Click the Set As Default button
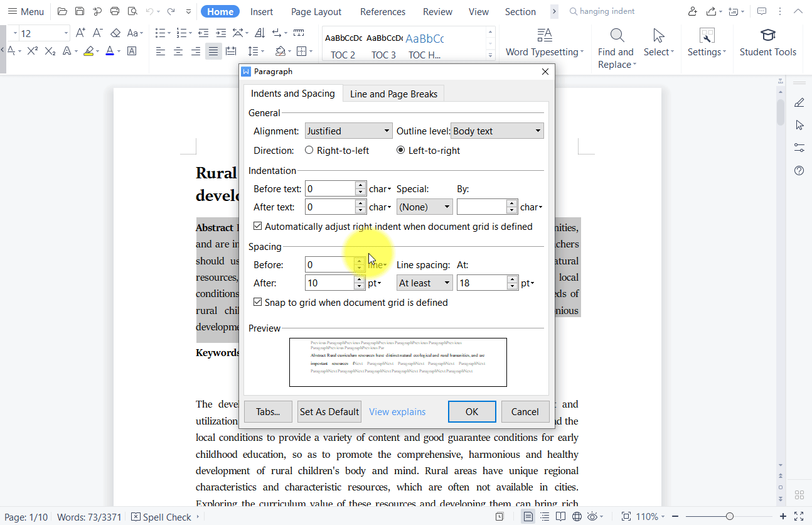This screenshot has height=525, width=812. click(329, 411)
